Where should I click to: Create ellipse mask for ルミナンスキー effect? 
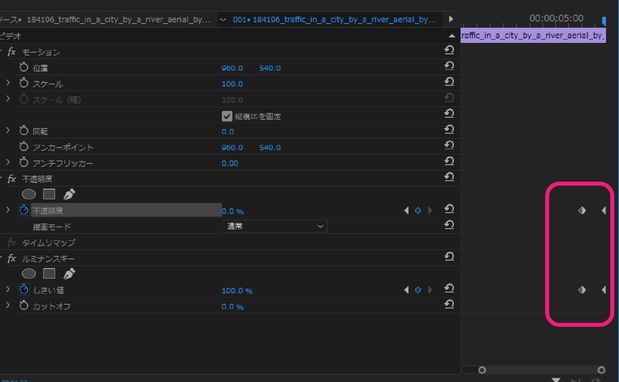click(28, 273)
